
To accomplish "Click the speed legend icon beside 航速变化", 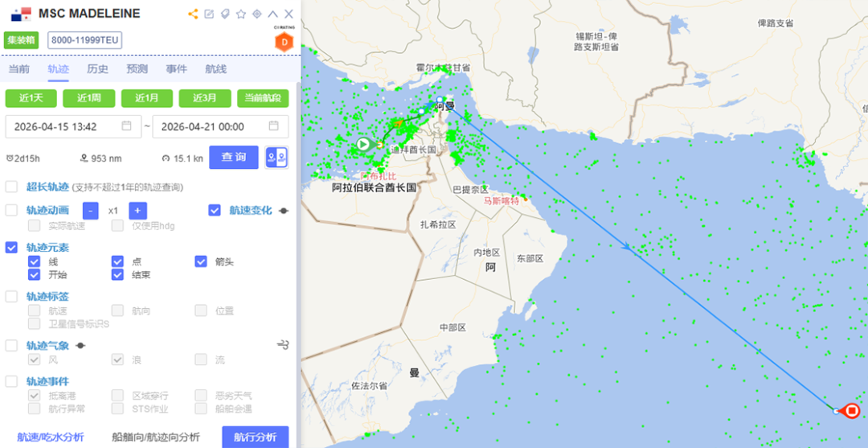I will tap(284, 211).
